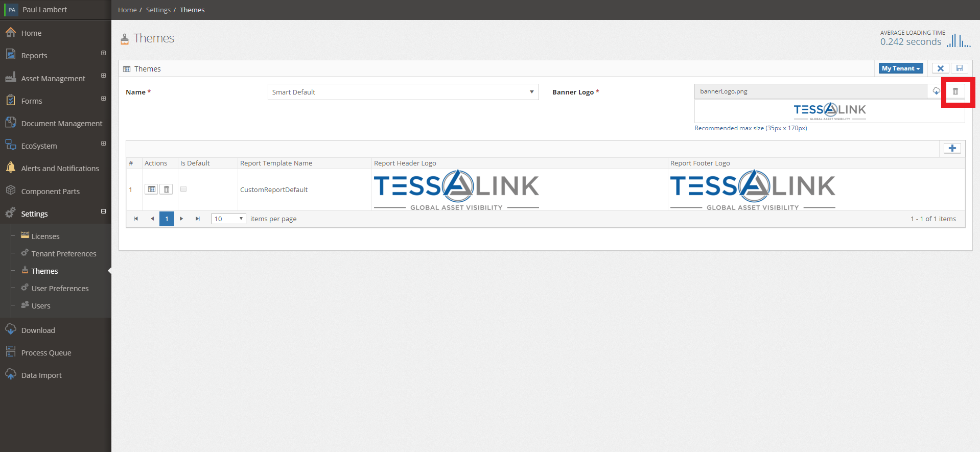Click the average loading time chart icon
Viewport: 980px width, 452px height.
(959, 40)
